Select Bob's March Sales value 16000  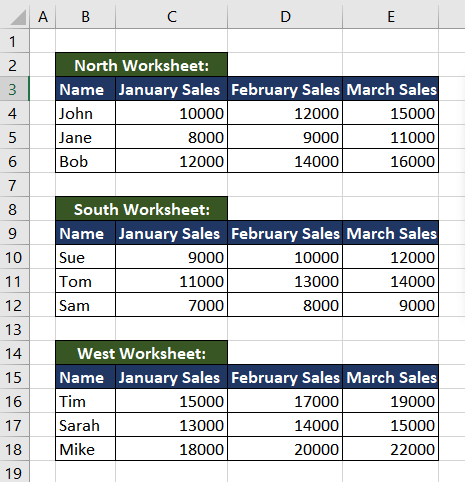(391, 161)
